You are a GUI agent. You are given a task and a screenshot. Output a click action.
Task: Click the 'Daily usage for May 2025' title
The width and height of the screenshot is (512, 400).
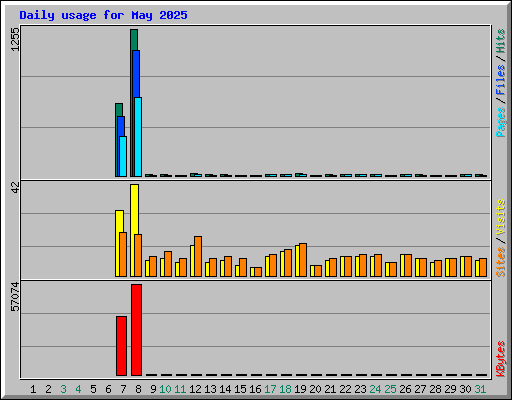click(x=103, y=15)
